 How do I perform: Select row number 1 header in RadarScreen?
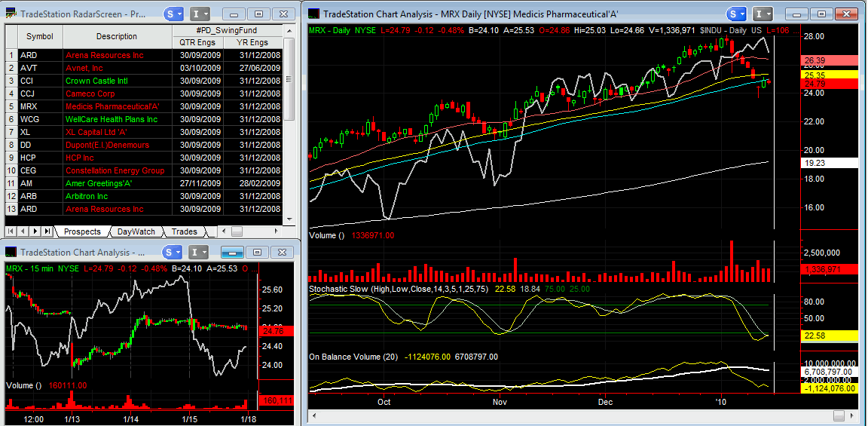11,55
